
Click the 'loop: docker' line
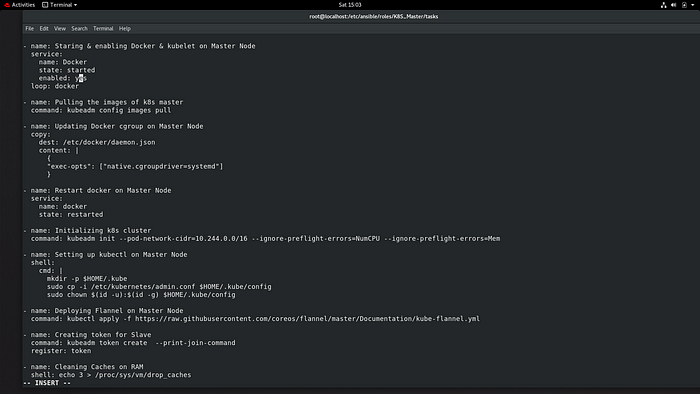pyautogui.click(x=54, y=86)
